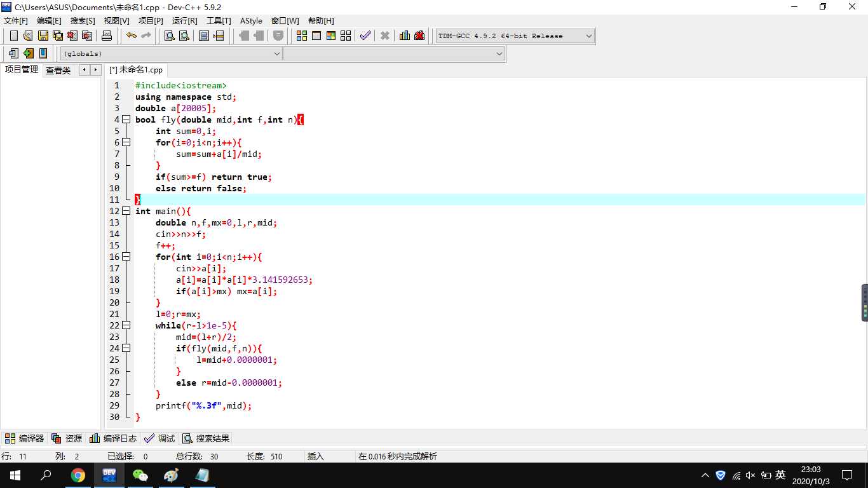Open profile analysis chart icon
868x488 pixels.
click(405, 36)
